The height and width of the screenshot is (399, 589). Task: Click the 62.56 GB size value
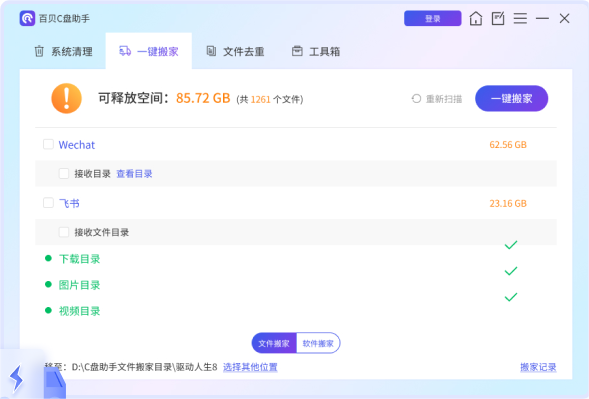pyautogui.click(x=508, y=145)
